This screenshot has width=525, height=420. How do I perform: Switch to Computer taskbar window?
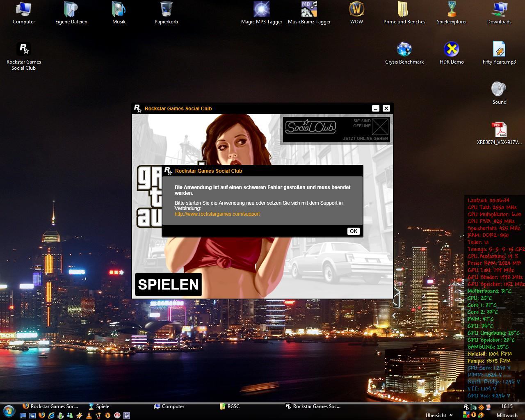(x=169, y=406)
